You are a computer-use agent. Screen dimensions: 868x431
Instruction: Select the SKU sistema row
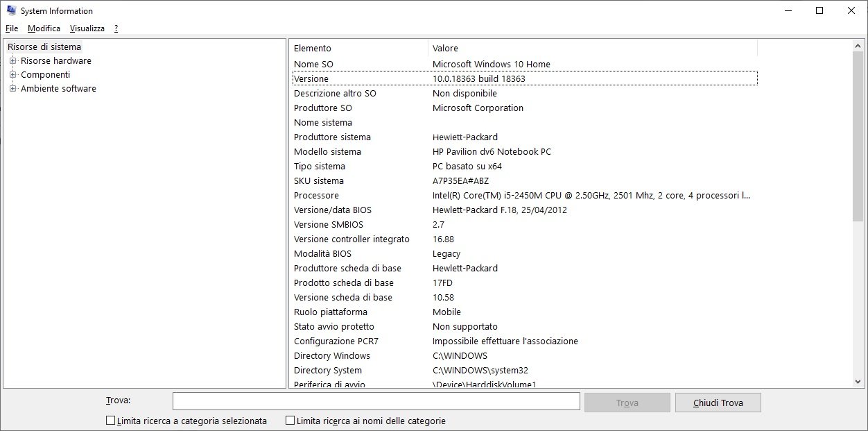[x=525, y=181]
